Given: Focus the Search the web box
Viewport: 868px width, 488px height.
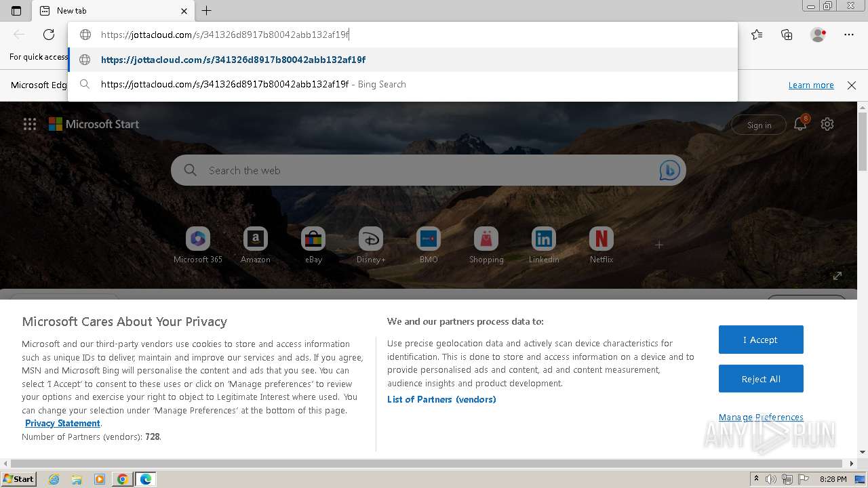Looking at the screenshot, I should pyautogui.click(x=429, y=171).
